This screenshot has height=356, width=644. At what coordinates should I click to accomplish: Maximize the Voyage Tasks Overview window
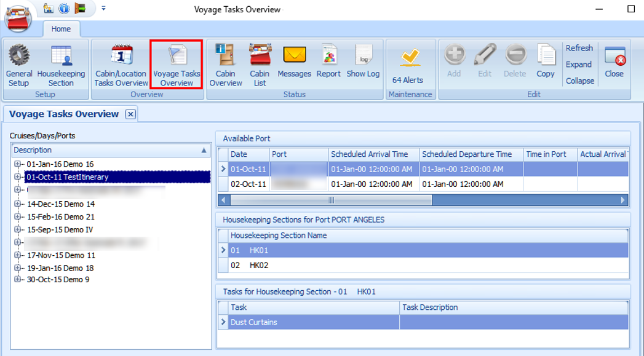coord(631,9)
